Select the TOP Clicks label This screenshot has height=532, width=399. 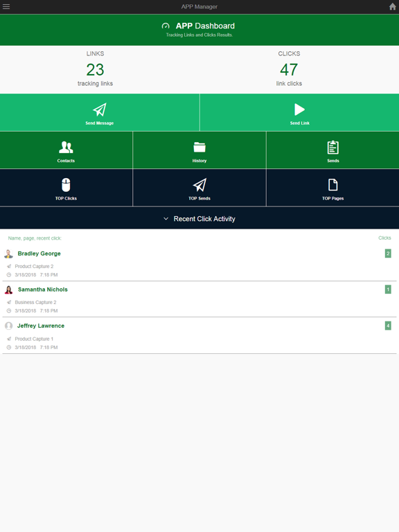(x=66, y=199)
